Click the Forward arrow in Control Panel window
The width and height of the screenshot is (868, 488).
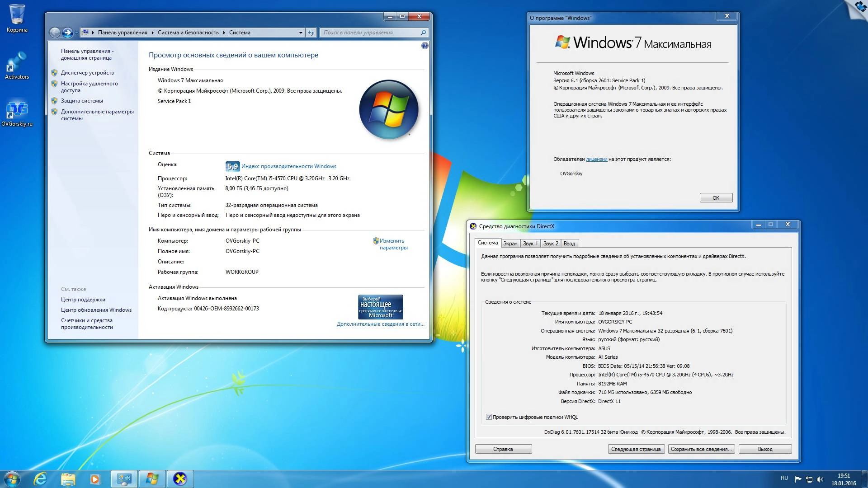(x=67, y=33)
